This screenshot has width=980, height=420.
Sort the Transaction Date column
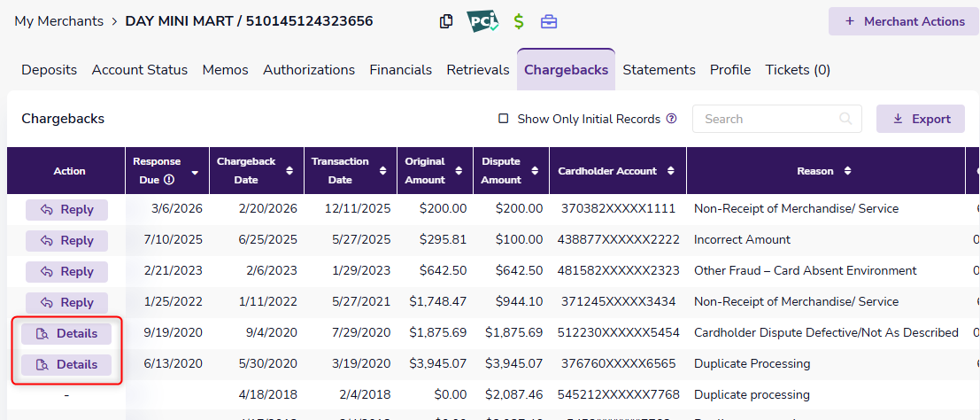(x=382, y=171)
